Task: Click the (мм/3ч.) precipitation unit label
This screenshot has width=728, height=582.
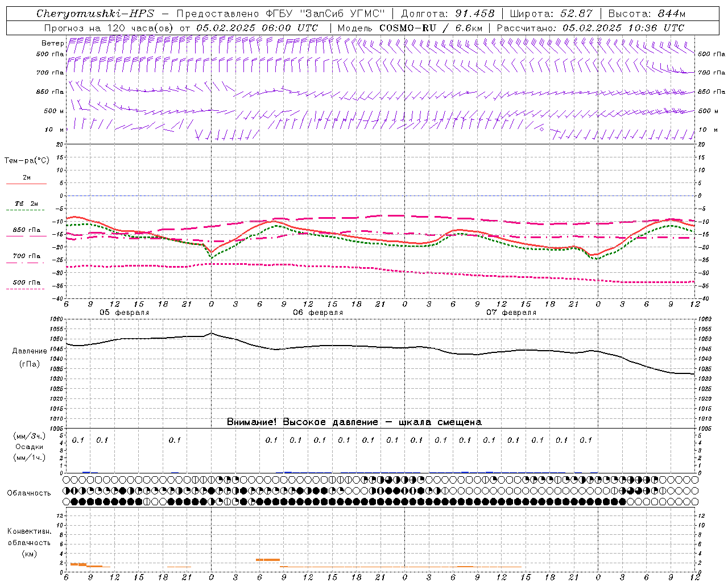Action: click(x=30, y=436)
